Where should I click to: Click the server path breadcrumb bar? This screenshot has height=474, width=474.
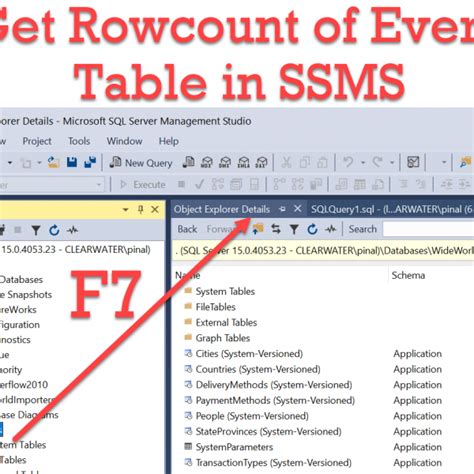pos(323,250)
